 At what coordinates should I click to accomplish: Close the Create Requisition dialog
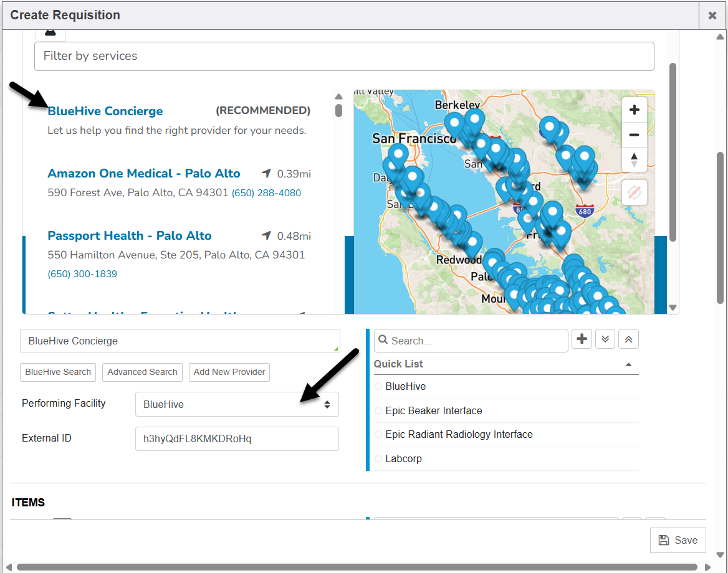(712, 16)
